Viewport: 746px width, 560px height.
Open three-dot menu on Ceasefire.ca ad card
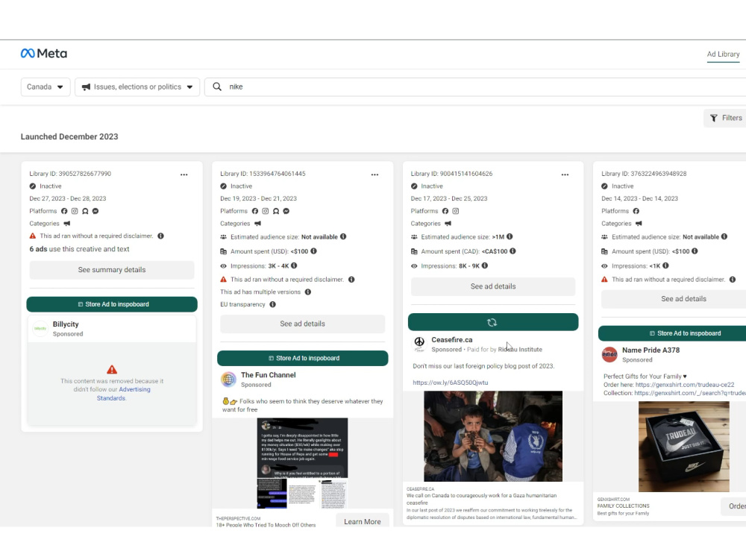565,174
